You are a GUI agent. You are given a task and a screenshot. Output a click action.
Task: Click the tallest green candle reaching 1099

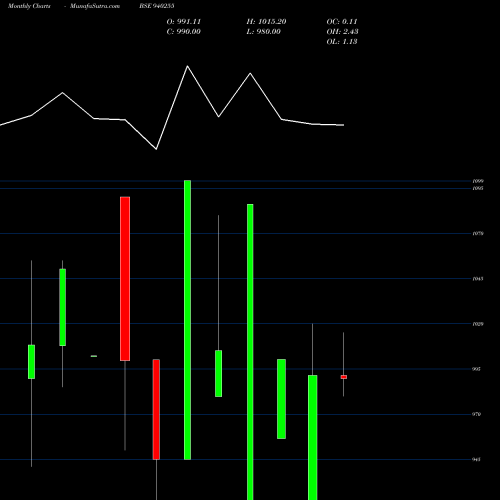[x=188, y=320]
